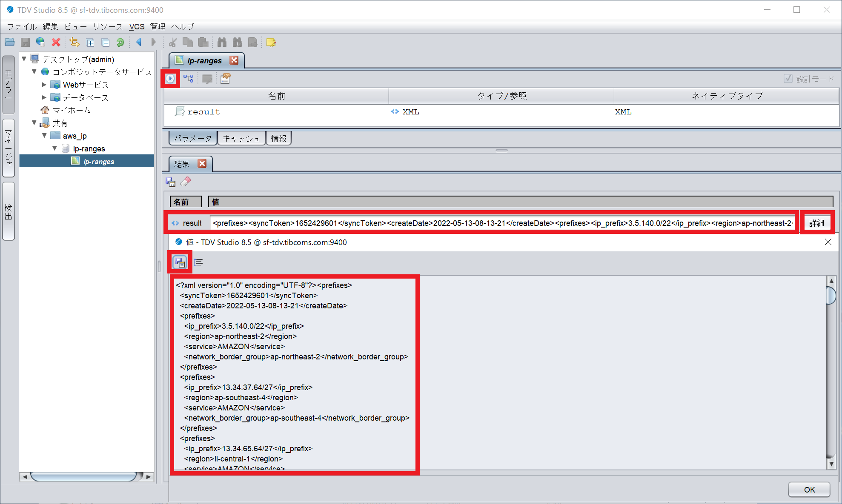
Task: Click the result XML value field
Action: [x=502, y=223]
